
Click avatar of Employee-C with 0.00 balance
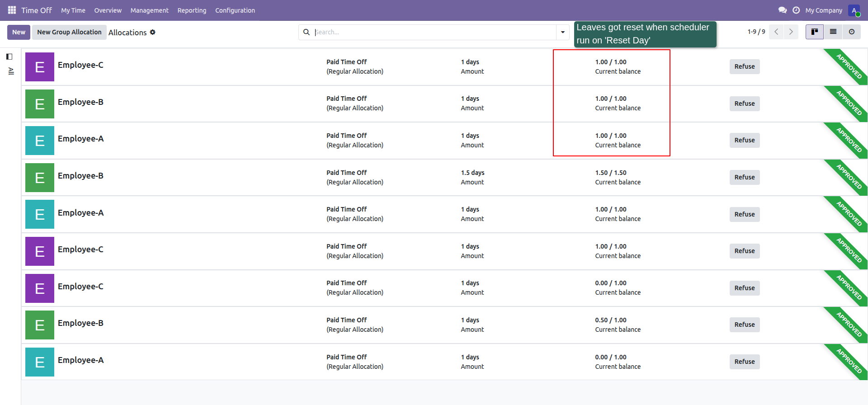pos(40,288)
